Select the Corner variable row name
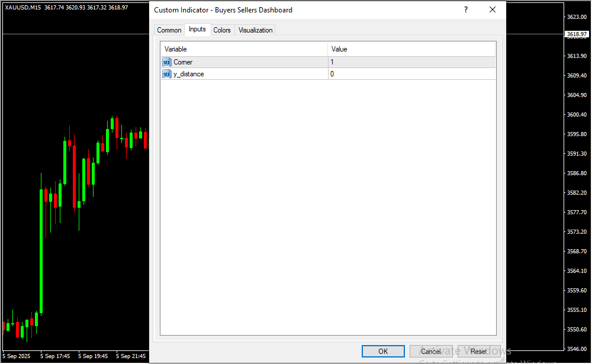This screenshot has height=364, width=592. pos(183,62)
